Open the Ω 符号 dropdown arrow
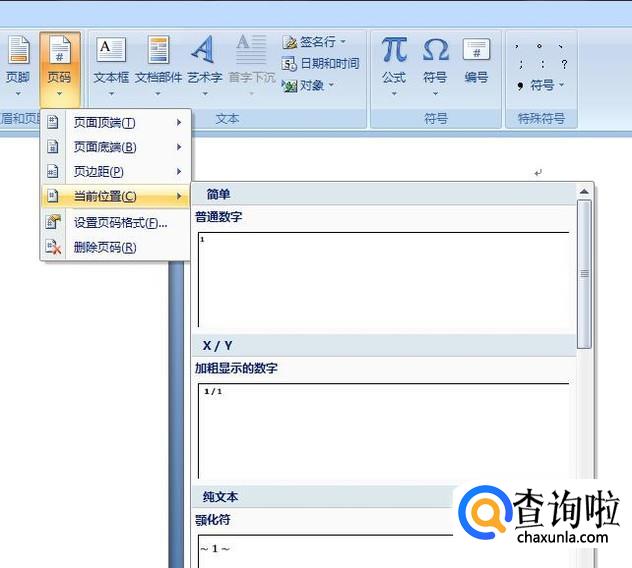Viewport: 632px width, 568px height. point(435,94)
